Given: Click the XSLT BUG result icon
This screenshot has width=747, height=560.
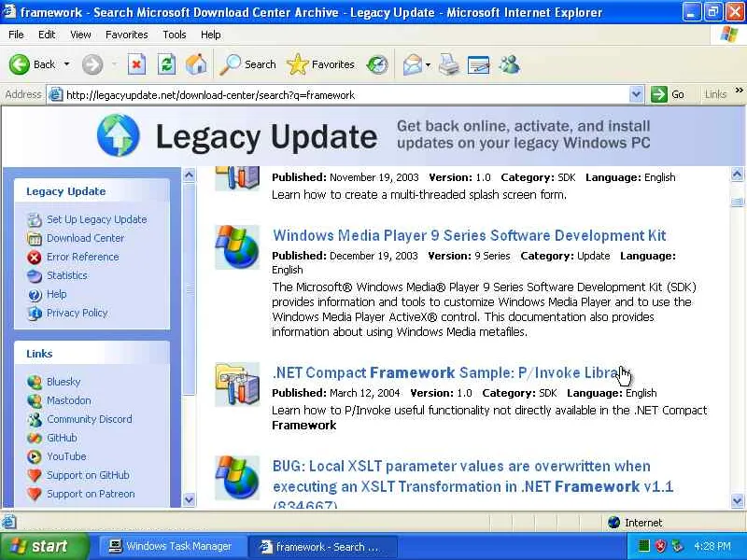Looking at the screenshot, I should click(237, 478).
